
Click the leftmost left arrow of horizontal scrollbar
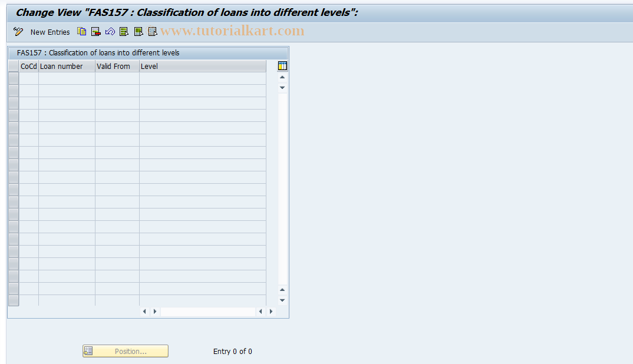point(144,312)
